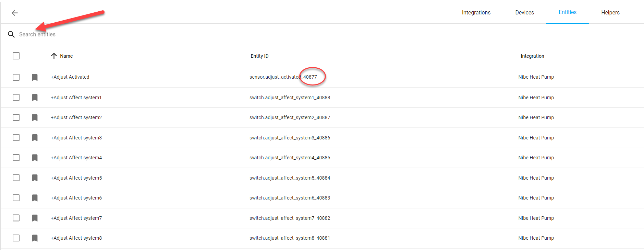Click Nibe Heat Pump in system1 row
The image size is (644, 250).
(536, 98)
